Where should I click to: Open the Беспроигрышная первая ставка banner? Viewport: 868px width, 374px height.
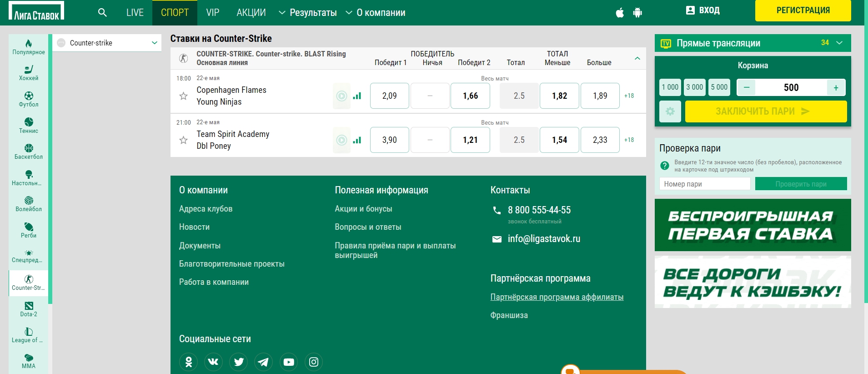pos(753,225)
